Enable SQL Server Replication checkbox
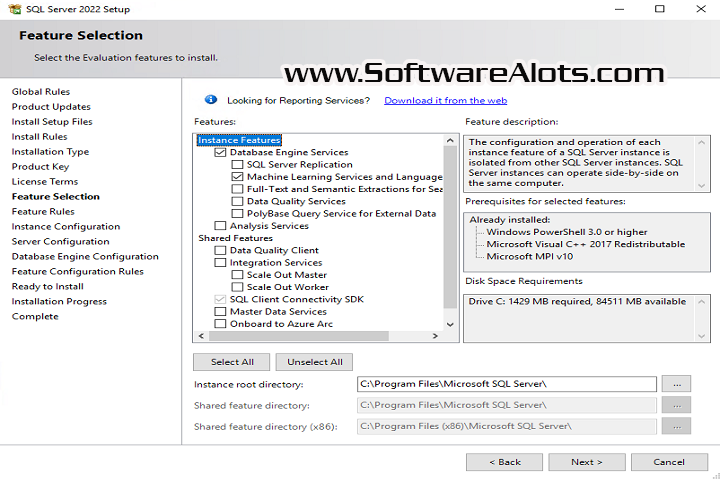This screenshot has height=480, width=720. [237, 164]
